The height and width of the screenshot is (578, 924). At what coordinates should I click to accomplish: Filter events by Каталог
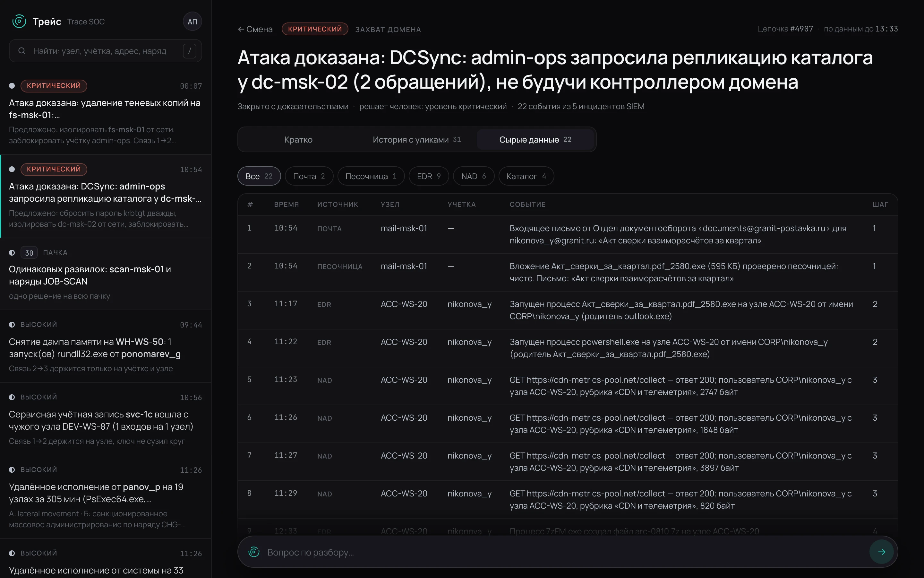[526, 176]
